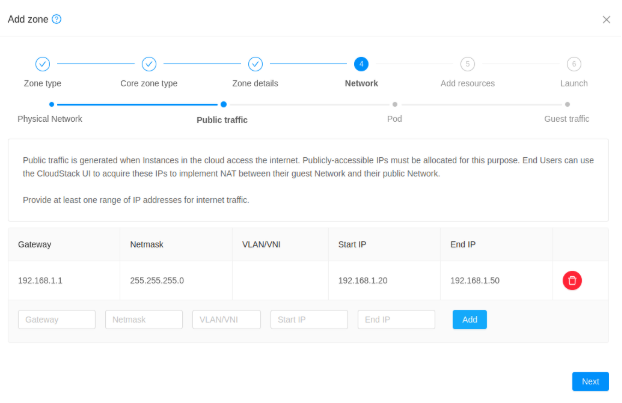Click the Zone details checkmark step icon

(255, 64)
